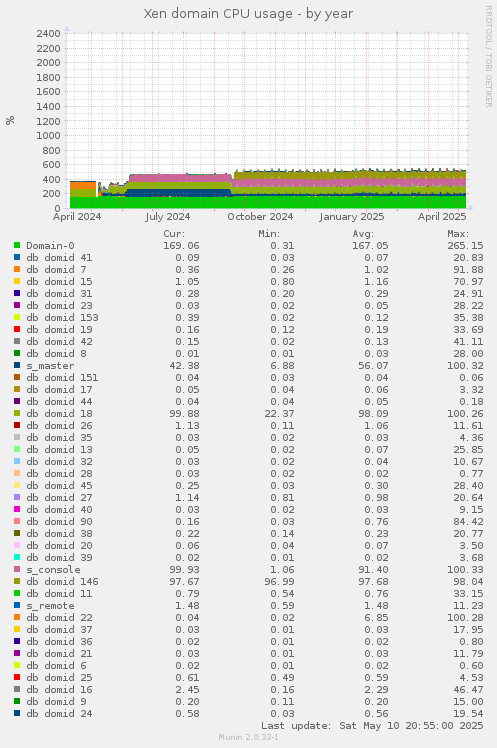This screenshot has height=748, width=497.
Task: Click the chart title 'Xen domain CPU usage - by year'
Action: (248, 14)
